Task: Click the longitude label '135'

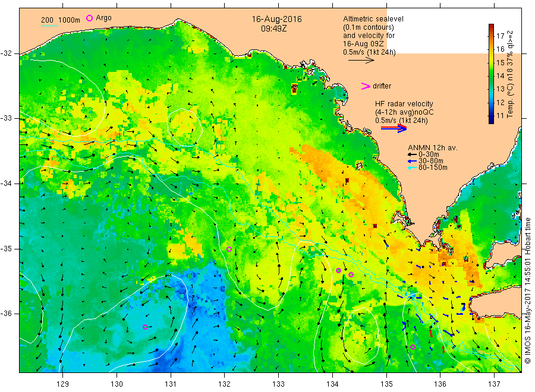Action: (386, 384)
